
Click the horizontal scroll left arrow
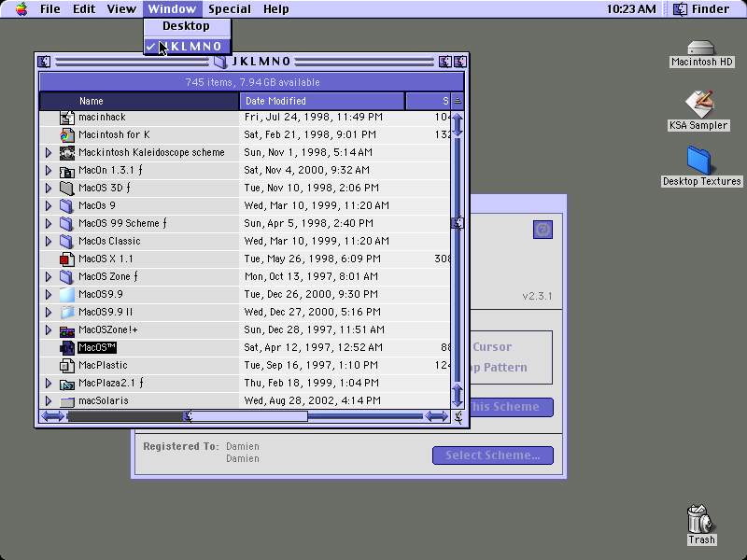click(52, 417)
